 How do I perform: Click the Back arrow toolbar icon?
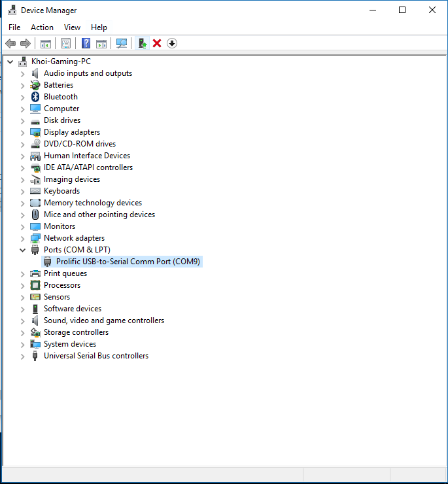click(11, 44)
